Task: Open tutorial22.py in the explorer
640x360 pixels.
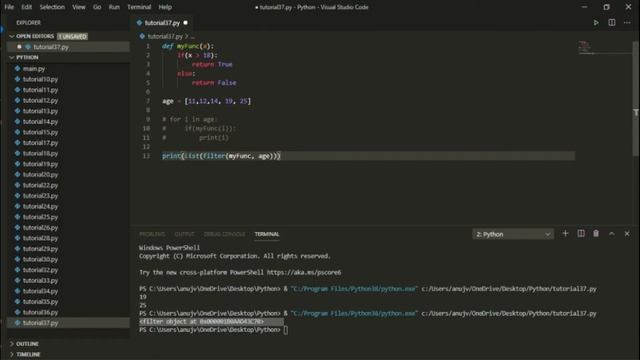Action: point(69,185)
